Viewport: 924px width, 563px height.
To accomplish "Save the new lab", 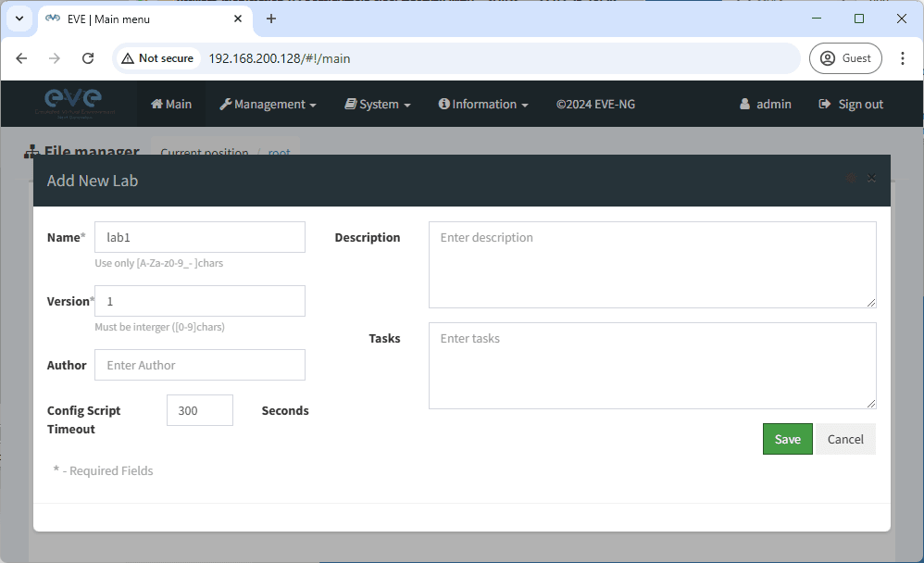I will pos(787,439).
